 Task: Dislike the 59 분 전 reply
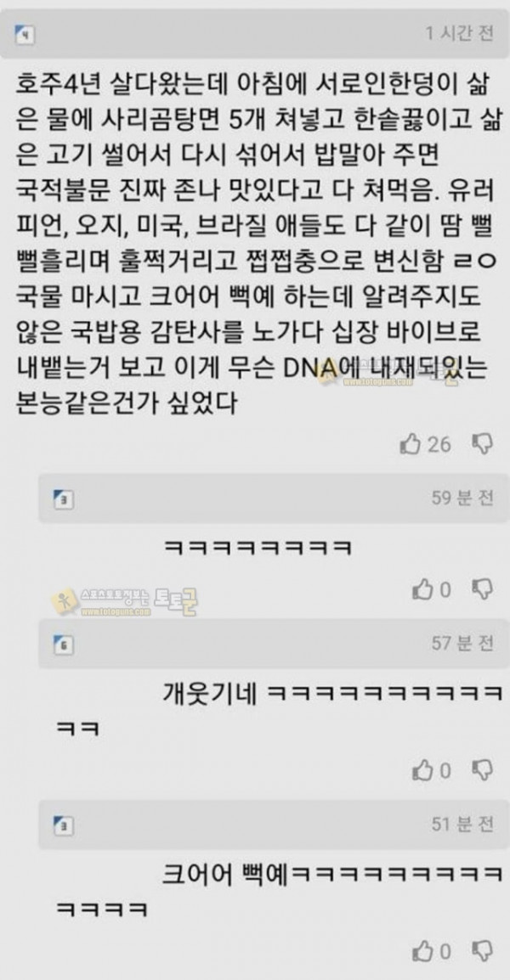[482, 589]
